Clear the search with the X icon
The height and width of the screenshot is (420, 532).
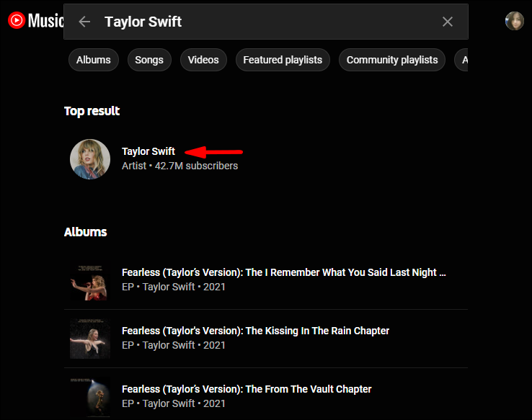[x=448, y=22]
